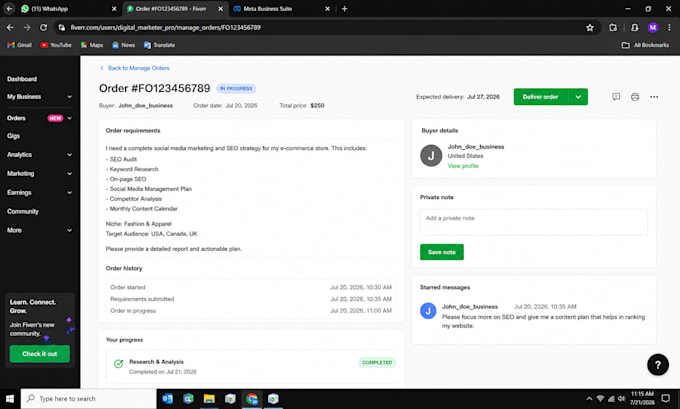
Task: Click the buyer name John_doe_business in header
Action: pyautogui.click(x=145, y=105)
